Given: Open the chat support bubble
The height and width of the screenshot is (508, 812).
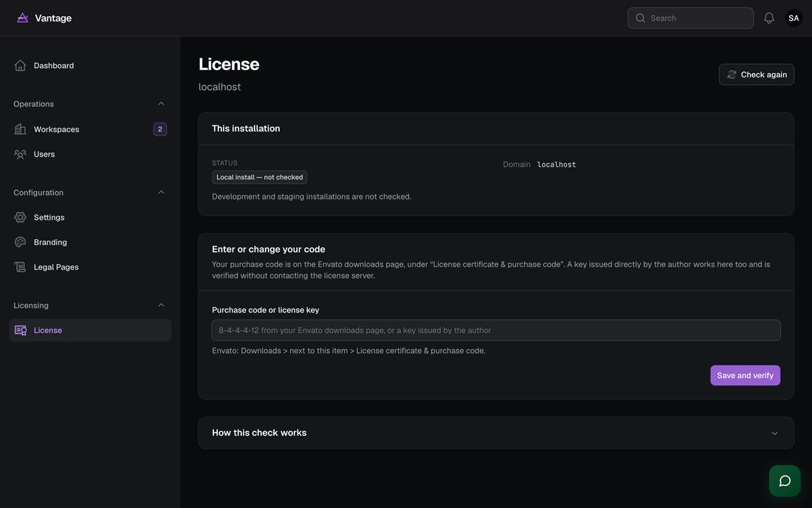Looking at the screenshot, I should pyautogui.click(x=785, y=481).
